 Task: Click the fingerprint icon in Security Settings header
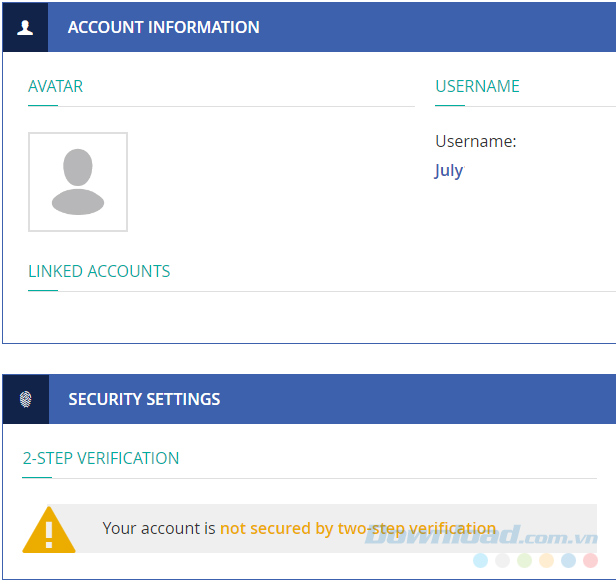coord(25,399)
